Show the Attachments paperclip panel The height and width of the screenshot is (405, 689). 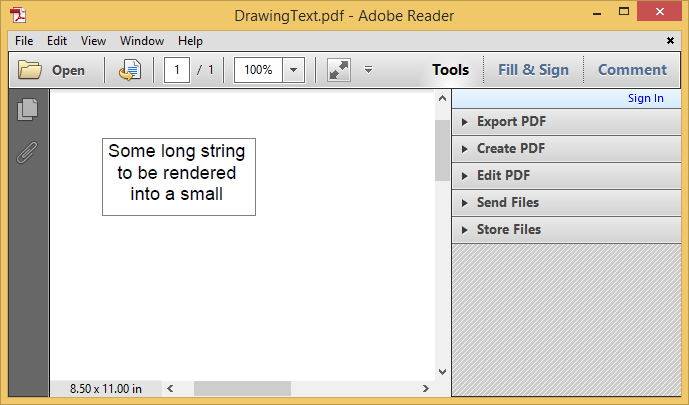27,153
